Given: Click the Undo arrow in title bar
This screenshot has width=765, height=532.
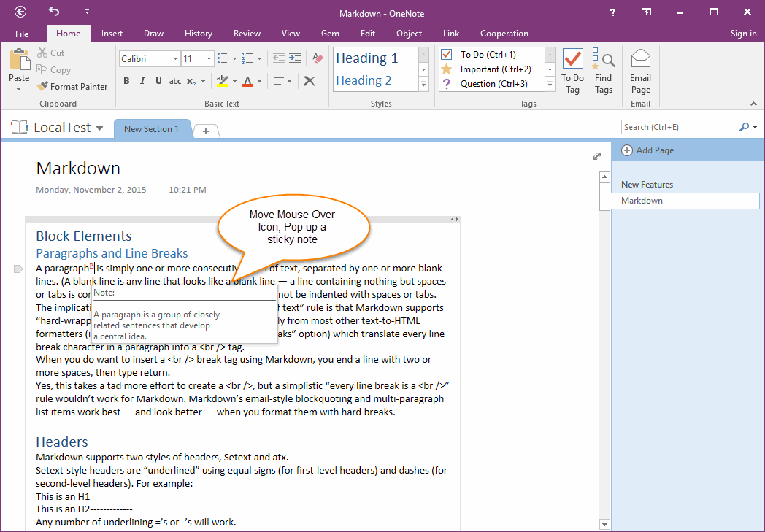Looking at the screenshot, I should (54, 11).
